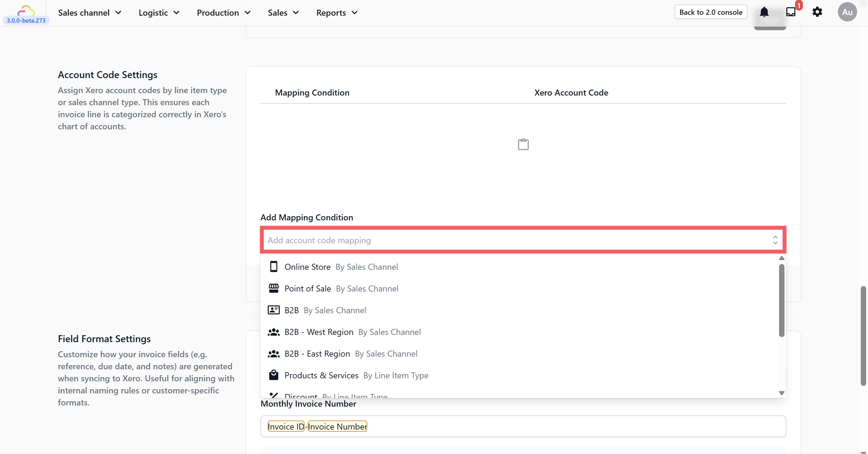
Task: Open the Reports menu
Action: point(337,13)
